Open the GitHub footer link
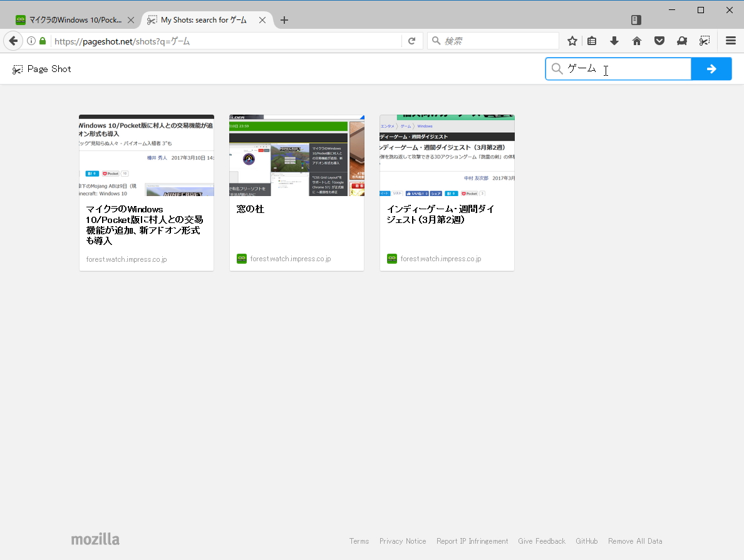 586,541
